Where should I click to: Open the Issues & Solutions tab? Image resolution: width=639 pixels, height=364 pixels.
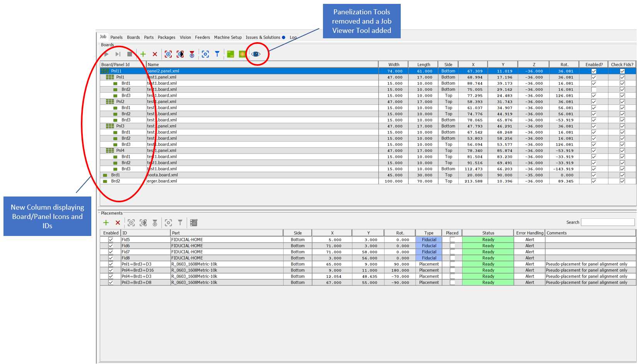(263, 37)
